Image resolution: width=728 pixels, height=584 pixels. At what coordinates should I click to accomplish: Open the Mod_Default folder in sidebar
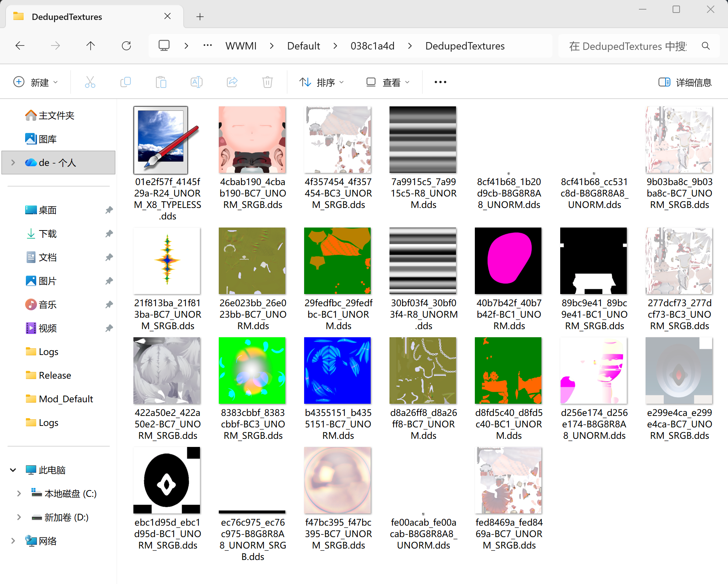(65, 399)
